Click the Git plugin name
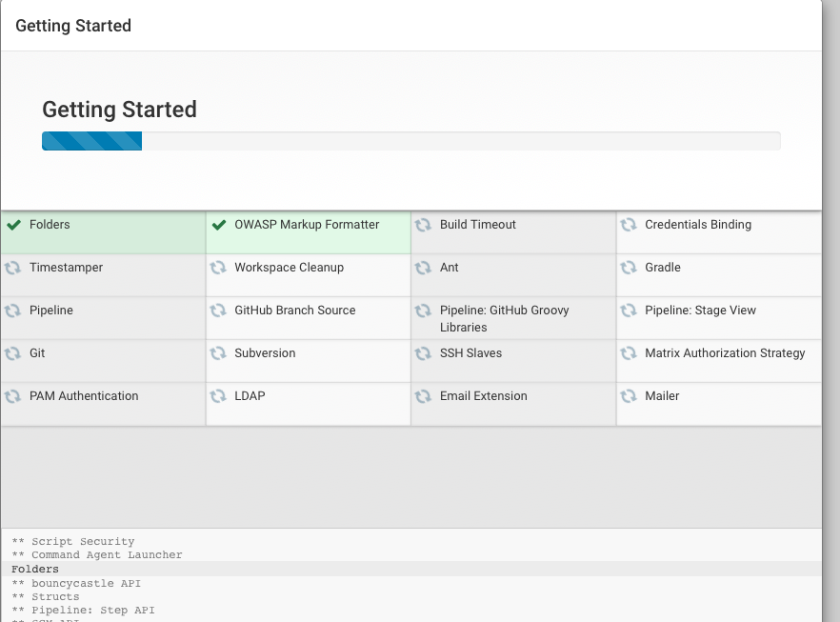Image resolution: width=840 pixels, height=622 pixels. (x=37, y=353)
